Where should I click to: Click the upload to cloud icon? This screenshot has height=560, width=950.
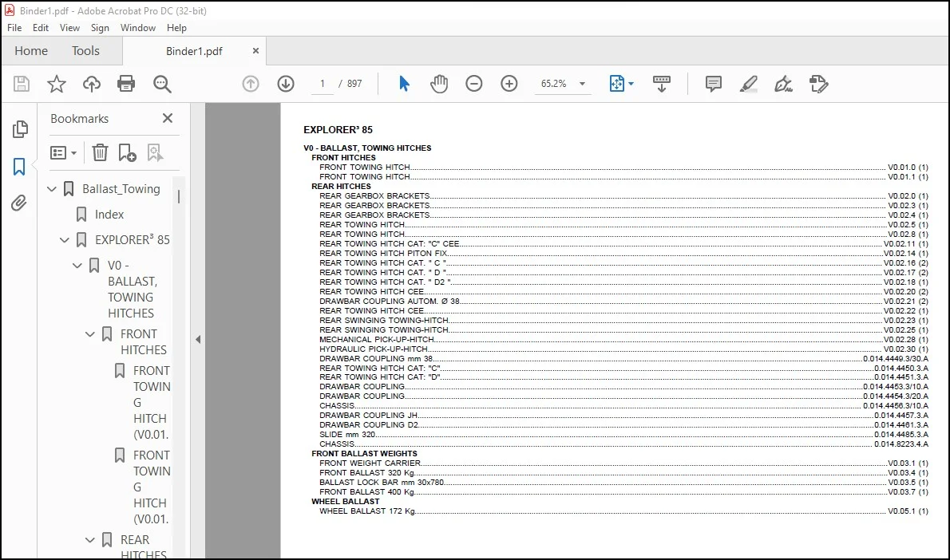coord(92,84)
